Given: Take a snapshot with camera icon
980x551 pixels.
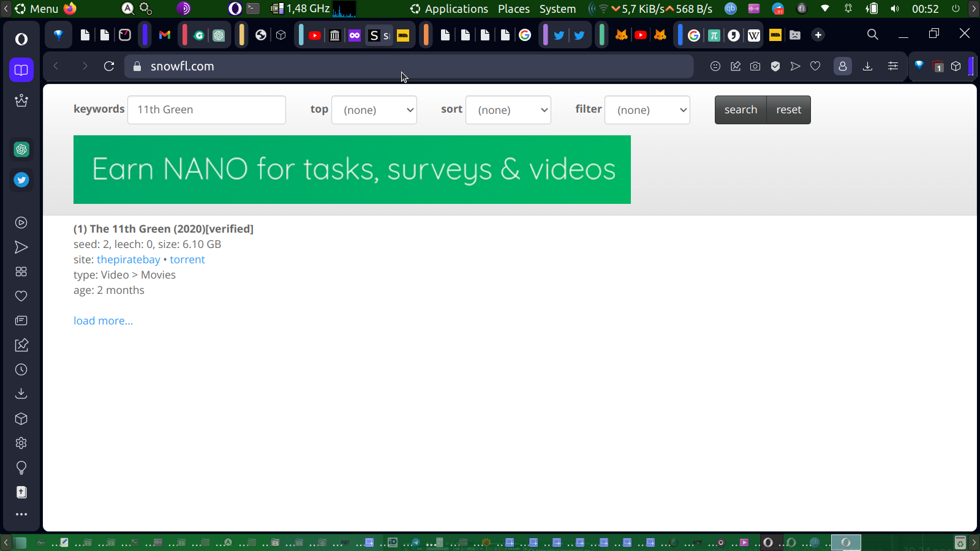Looking at the screenshot, I should [x=755, y=66].
